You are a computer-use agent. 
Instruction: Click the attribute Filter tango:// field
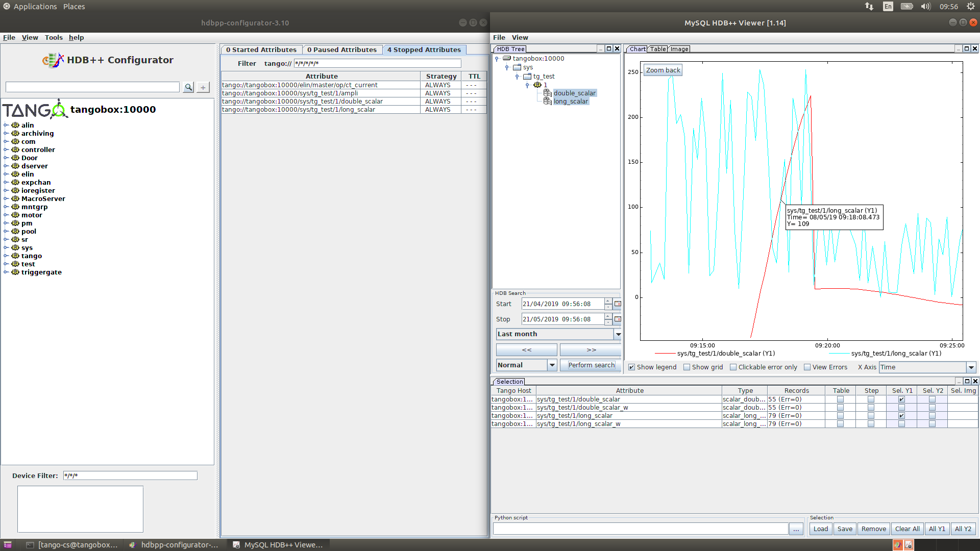(377, 63)
